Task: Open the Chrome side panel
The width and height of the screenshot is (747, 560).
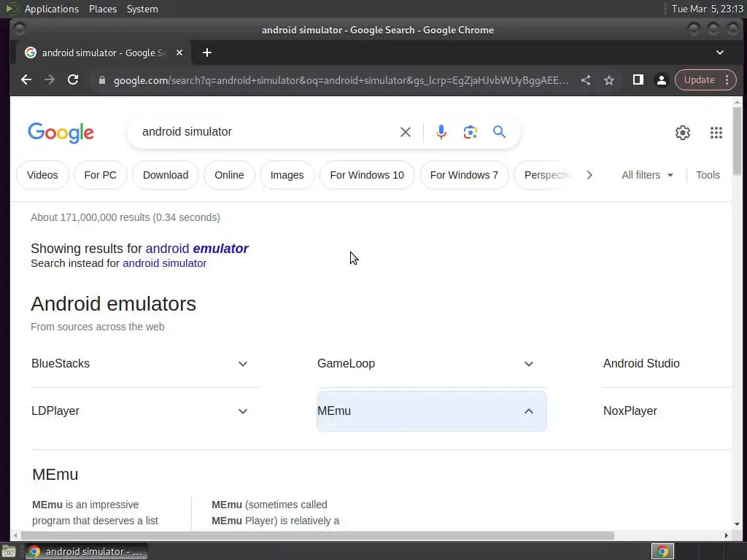Action: (638, 80)
